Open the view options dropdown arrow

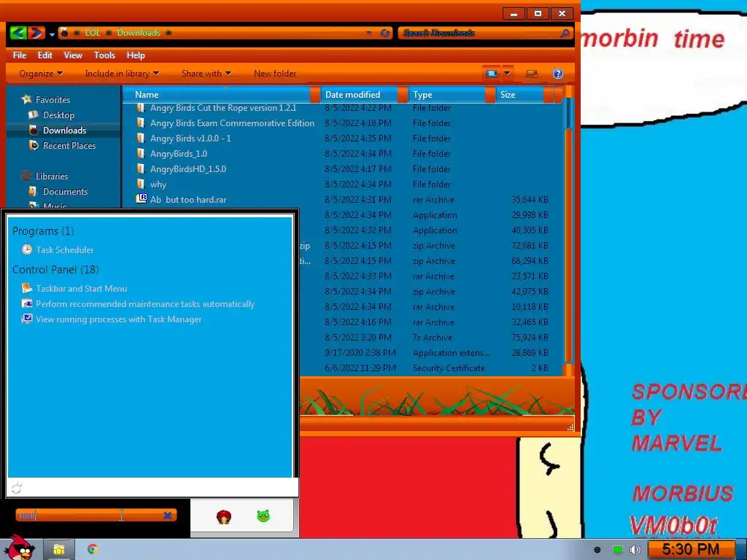click(x=508, y=74)
